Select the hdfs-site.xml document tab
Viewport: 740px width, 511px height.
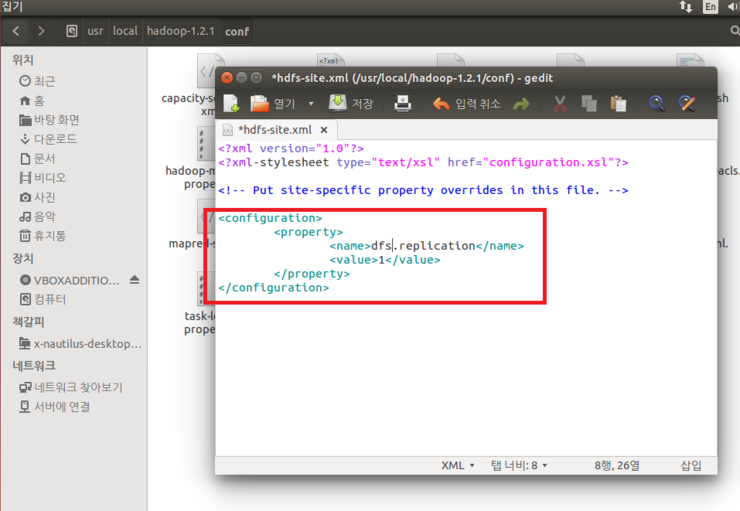coord(273,130)
